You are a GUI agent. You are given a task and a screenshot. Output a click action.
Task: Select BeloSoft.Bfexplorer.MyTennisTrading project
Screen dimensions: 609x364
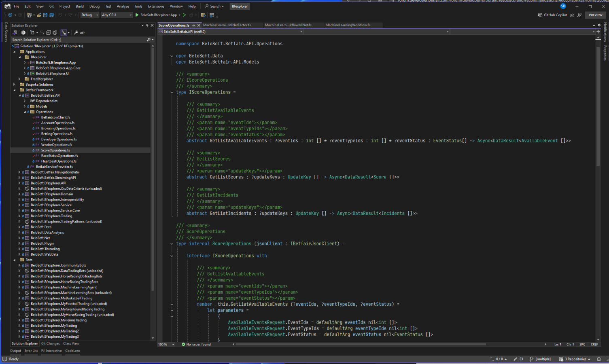[58, 320]
